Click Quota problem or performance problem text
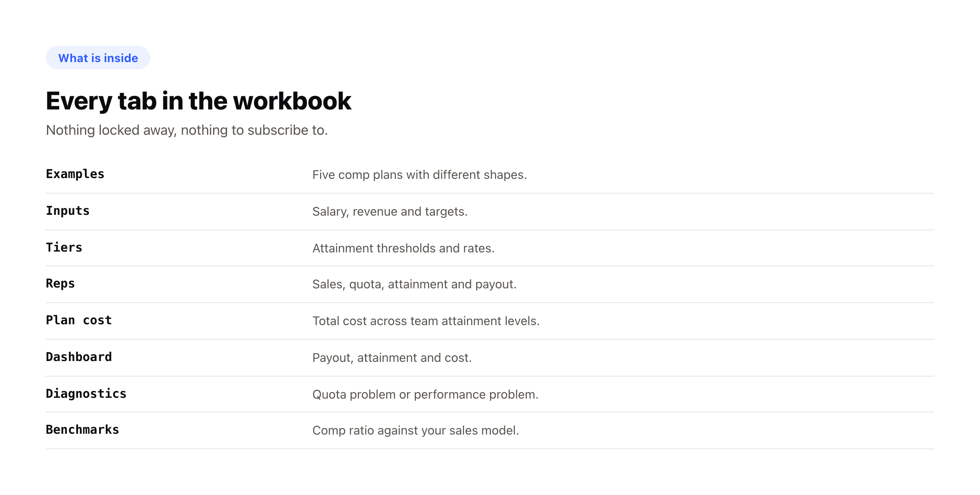 [x=425, y=395]
